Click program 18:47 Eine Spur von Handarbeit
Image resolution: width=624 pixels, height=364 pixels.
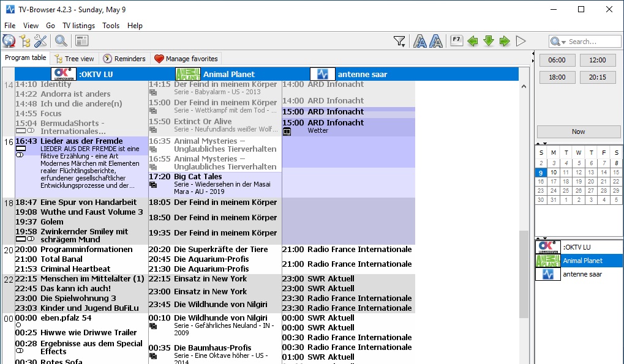tap(81, 202)
